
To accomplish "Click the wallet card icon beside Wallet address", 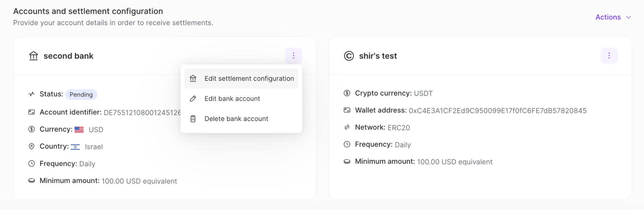I will coord(346,110).
